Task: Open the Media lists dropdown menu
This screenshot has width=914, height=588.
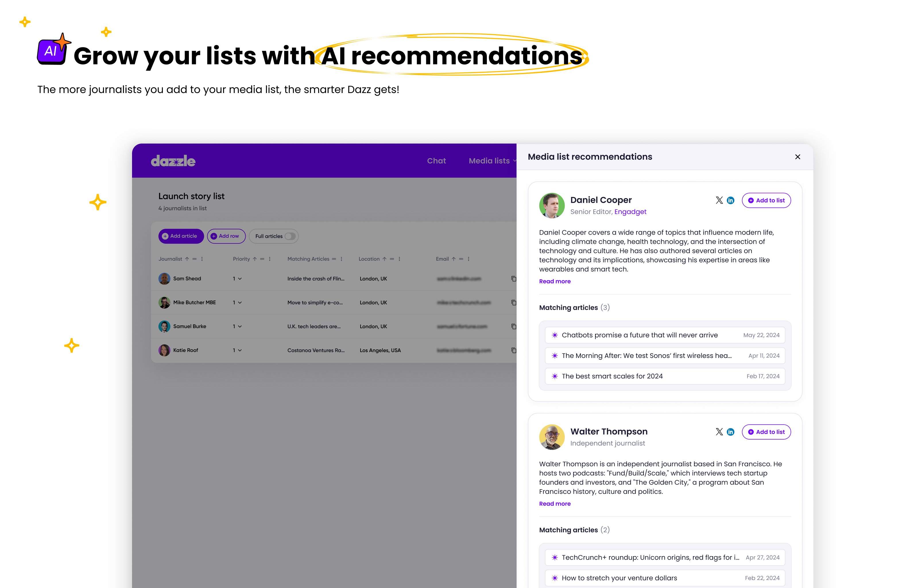Action: 492,161
